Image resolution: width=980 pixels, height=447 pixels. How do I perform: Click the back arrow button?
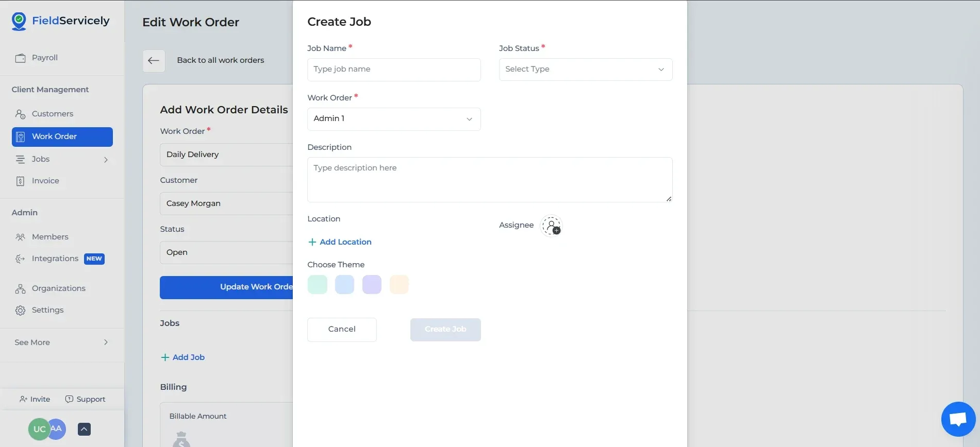(154, 61)
